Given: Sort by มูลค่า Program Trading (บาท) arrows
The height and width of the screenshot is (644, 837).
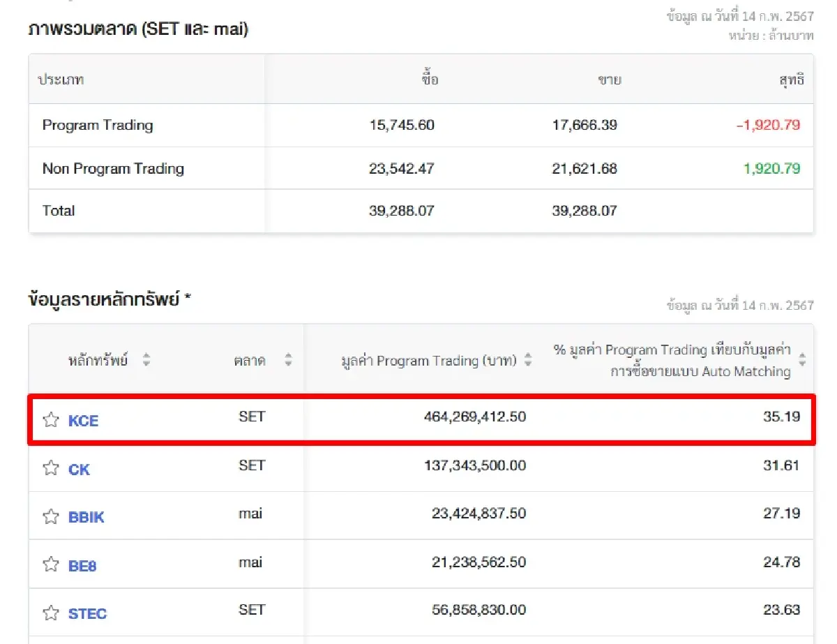Looking at the screenshot, I should [x=528, y=361].
